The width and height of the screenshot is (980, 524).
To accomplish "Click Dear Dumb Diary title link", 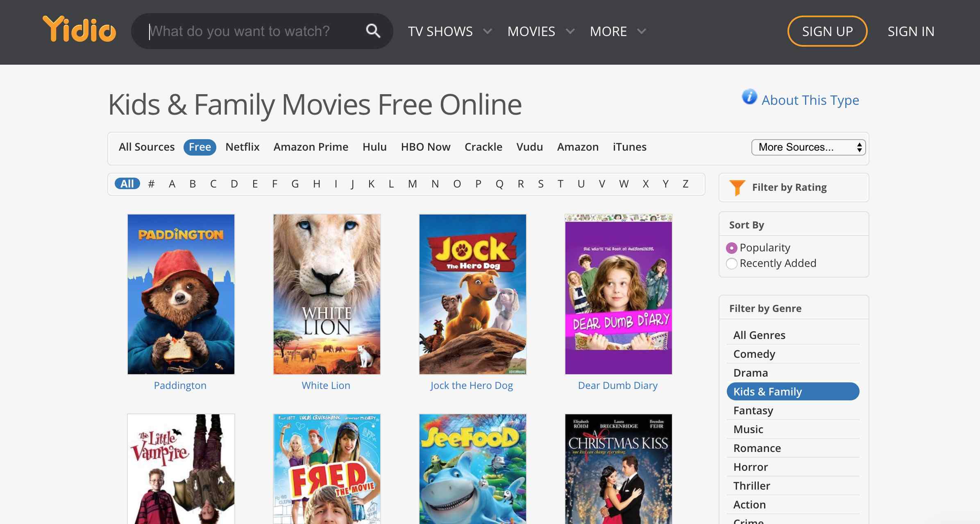I will pos(618,386).
